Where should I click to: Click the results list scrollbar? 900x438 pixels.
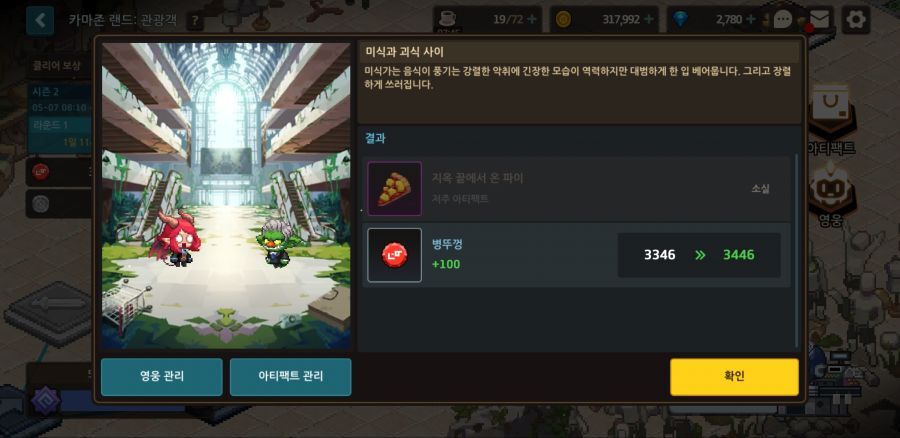[796, 250]
